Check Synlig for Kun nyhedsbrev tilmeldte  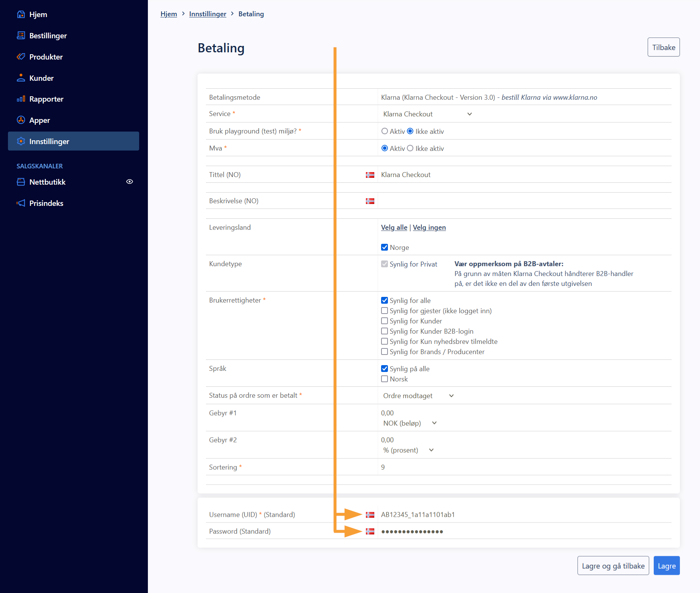(385, 341)
